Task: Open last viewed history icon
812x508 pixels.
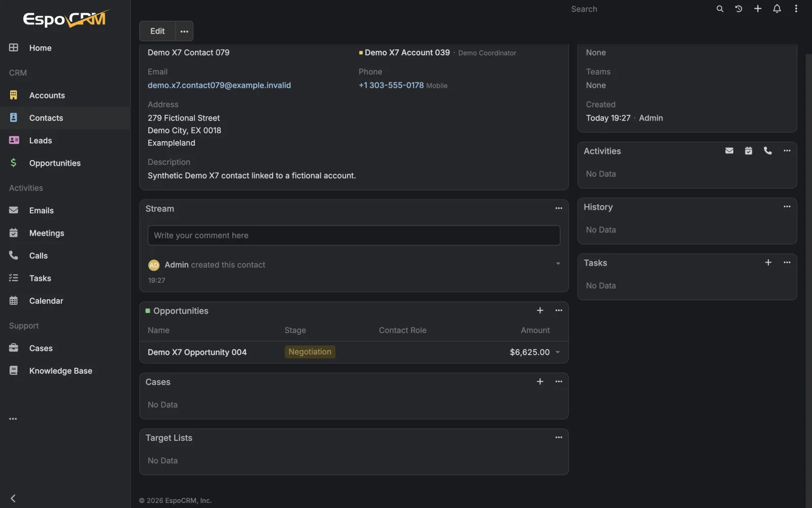Action: point(738,9)
